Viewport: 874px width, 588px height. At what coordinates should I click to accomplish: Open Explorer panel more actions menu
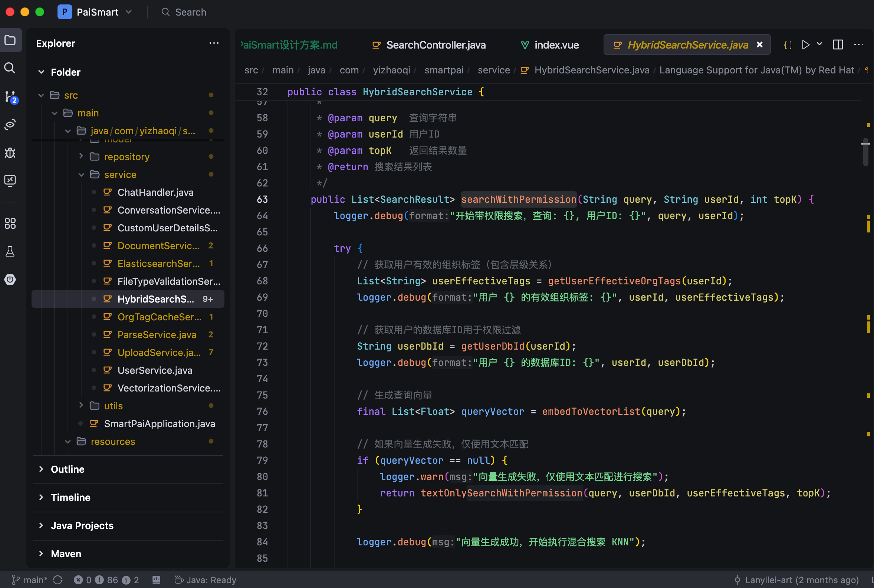[214, 43]
